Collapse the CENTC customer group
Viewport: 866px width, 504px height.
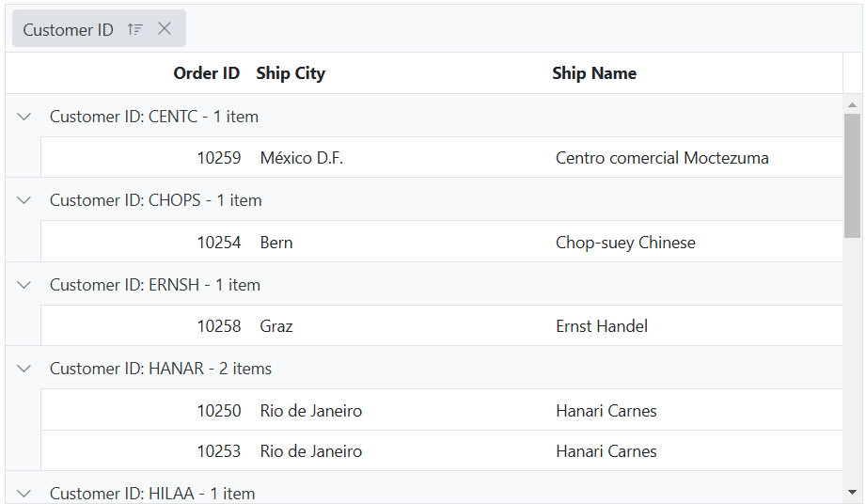click(24, 117)
